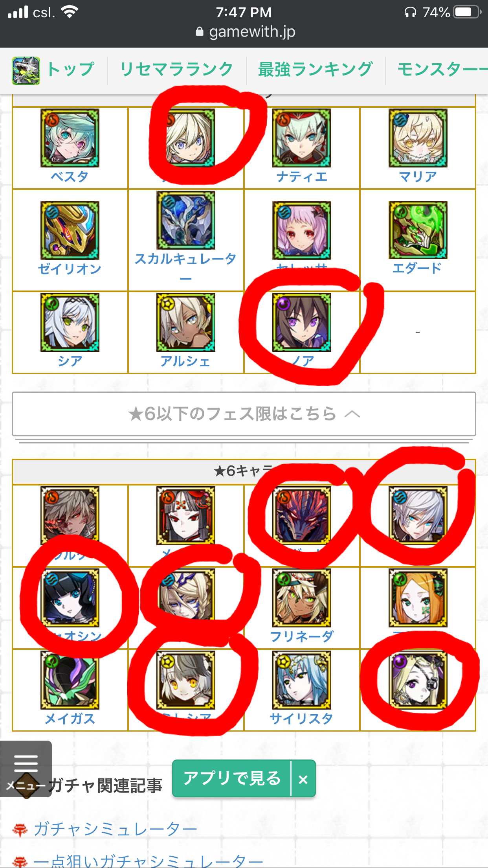Collapse the ★6以下のフェス限はこちら section
Image resolution: width=488 pixels, height=868 pixels.
[x=244, y=414]
